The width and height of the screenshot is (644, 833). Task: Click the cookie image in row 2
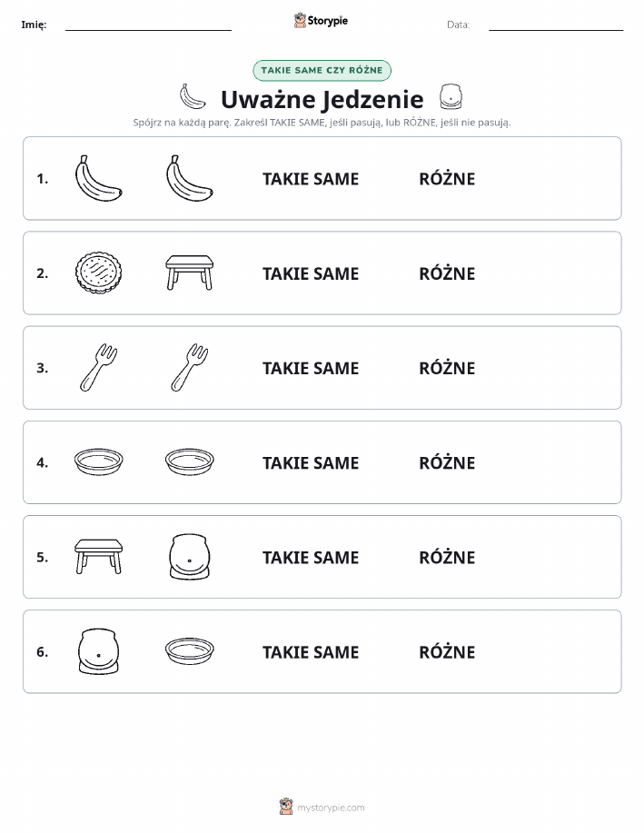(98, 273)
